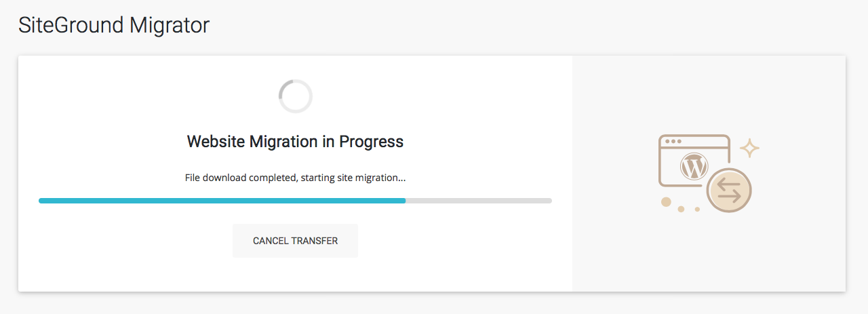Click the teal filled part of the progress bar
Viewport: 868px width, 314px height.
coord(222,201)
